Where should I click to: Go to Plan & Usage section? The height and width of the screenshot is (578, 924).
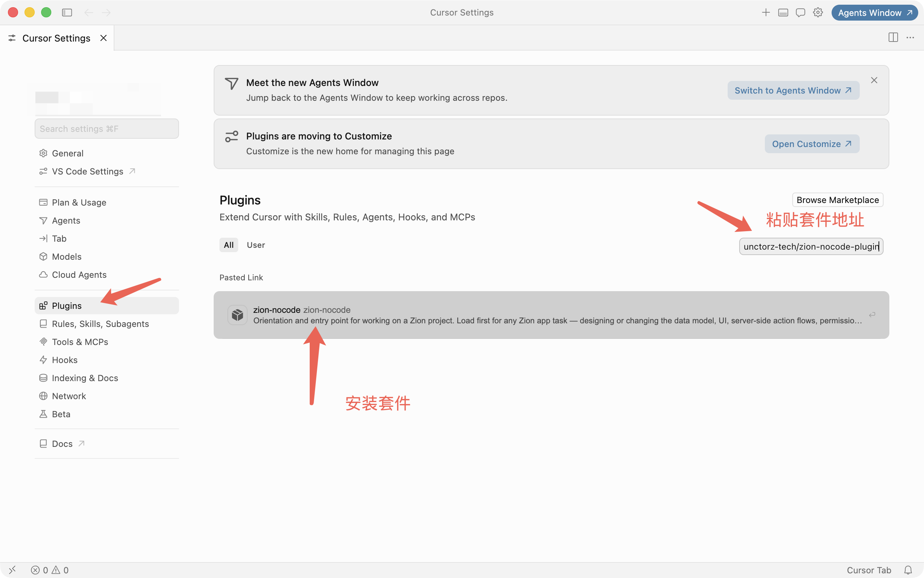pos(106,202)
